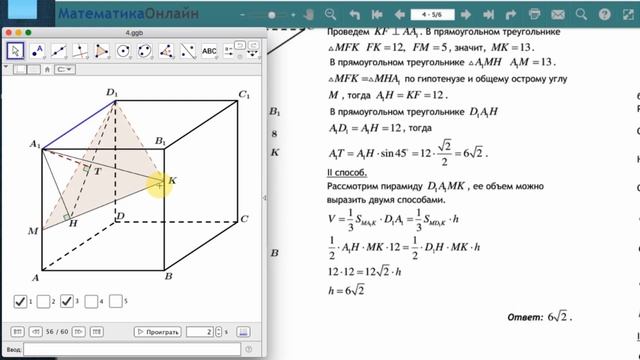Click the zoom slider knob in viewer toolbar
The image size is (640, 360).
pyautogui.click(x=271, y=15)
